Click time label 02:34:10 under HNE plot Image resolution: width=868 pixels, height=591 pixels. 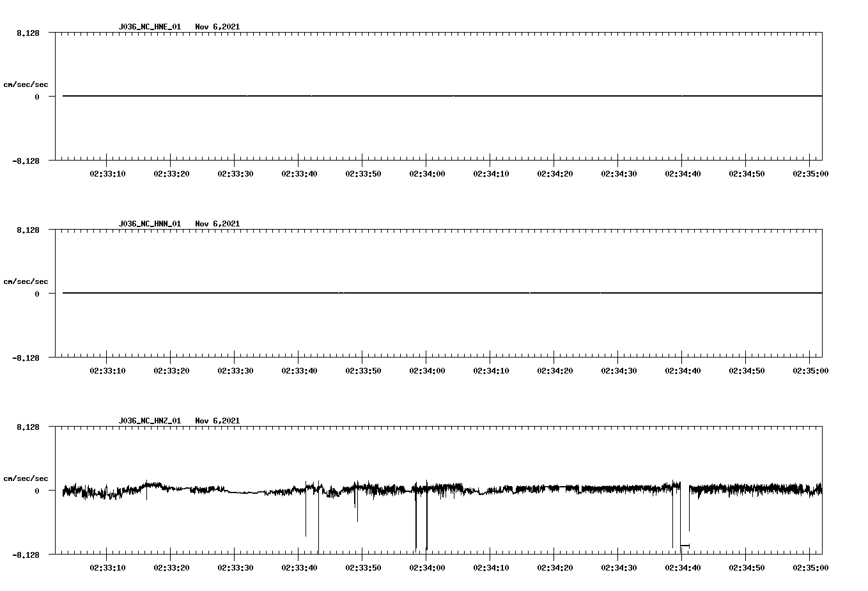point(491,173)
